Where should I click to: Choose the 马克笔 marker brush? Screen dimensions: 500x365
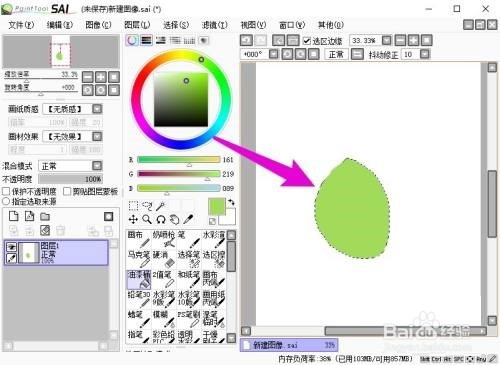coord(139,259)
